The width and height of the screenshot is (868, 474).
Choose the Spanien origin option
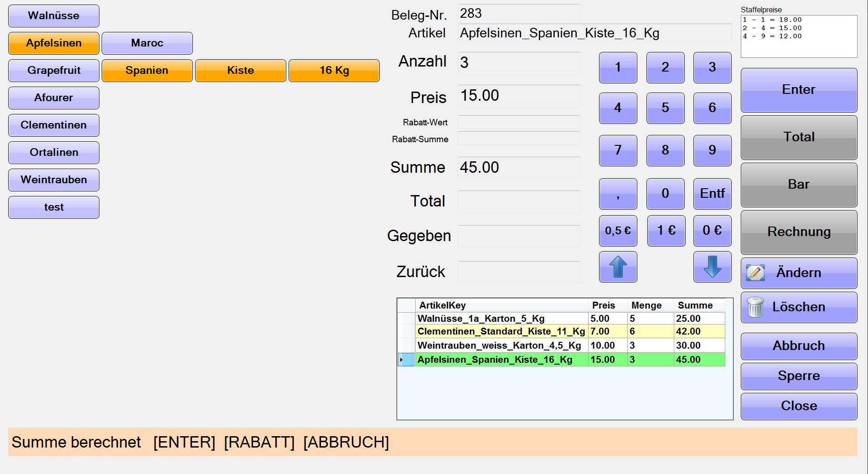[x=147, y=71]
